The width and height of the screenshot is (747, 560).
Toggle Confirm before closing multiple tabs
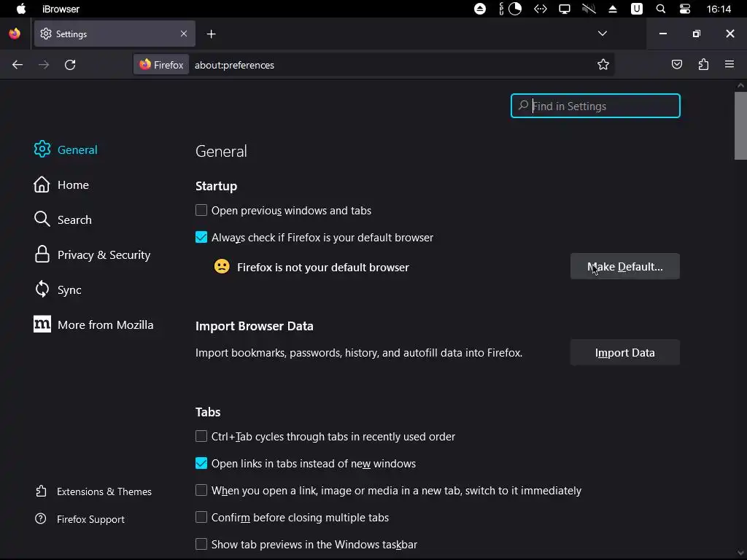[x=201, y=518]
